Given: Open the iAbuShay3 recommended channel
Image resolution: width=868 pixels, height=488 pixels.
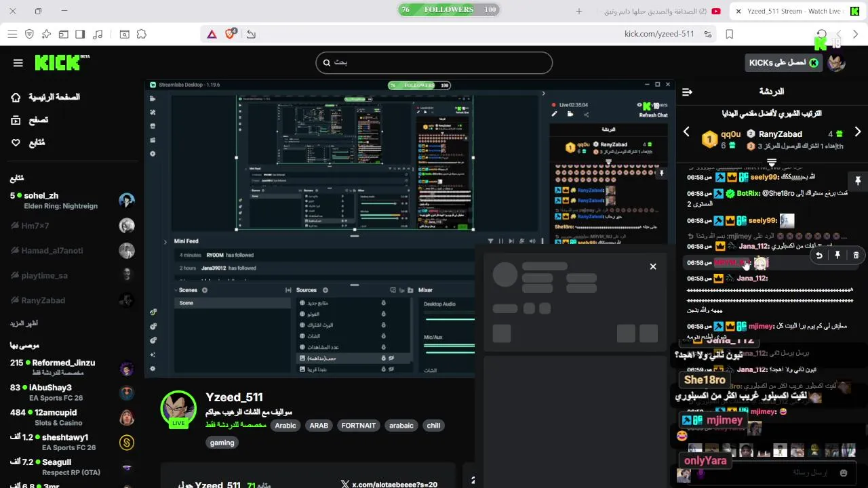Looking at the screenshot, I should click(x=71, y=392).
